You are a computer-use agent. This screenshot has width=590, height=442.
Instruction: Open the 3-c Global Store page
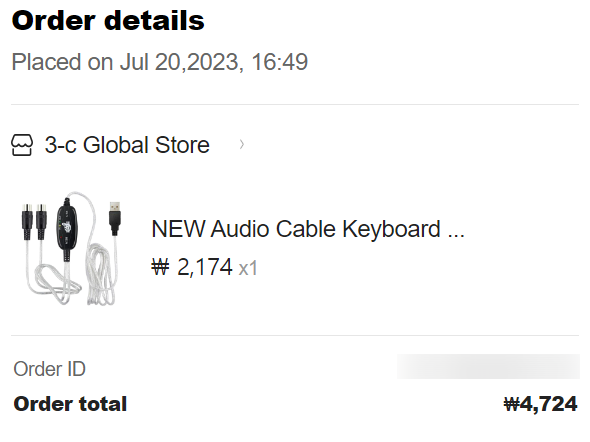(127, 145)
